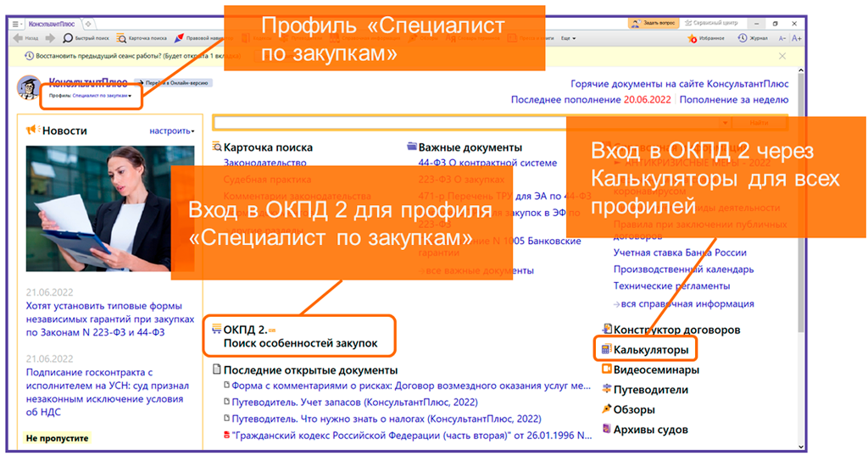This screenshot has height=461, width=868.
Task: Open Конструктор договоров icon
Action: click(606, 330)
